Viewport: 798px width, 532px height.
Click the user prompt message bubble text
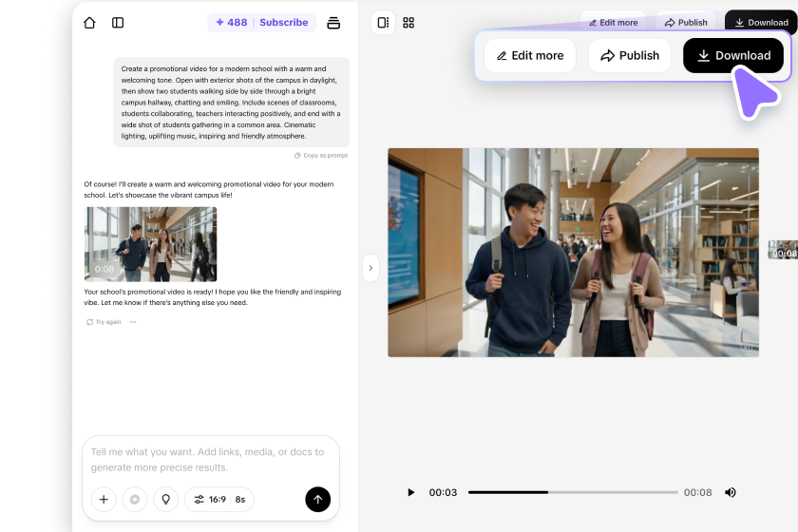coord(232,103)
